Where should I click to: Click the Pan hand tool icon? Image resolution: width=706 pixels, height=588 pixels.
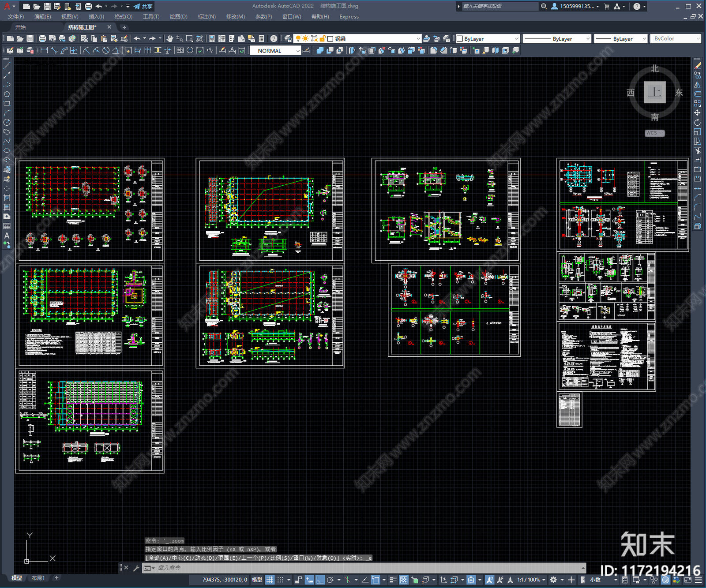[x=170, y=39]
